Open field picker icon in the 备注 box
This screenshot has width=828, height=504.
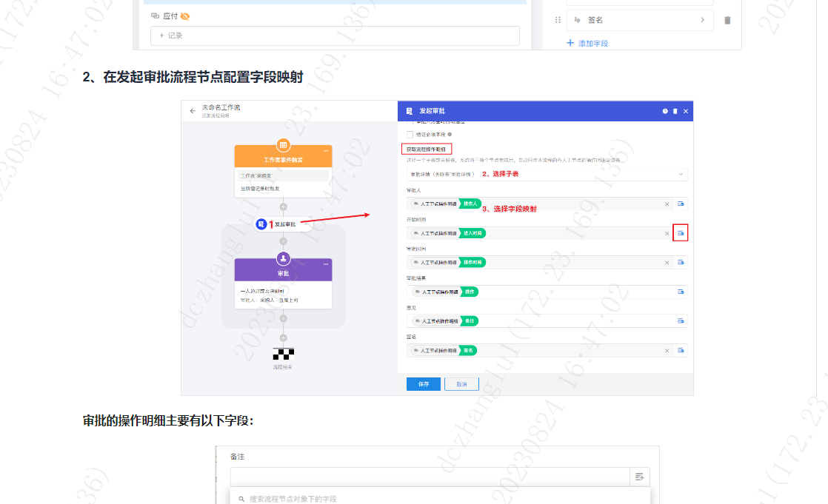(x=639, y=477)
